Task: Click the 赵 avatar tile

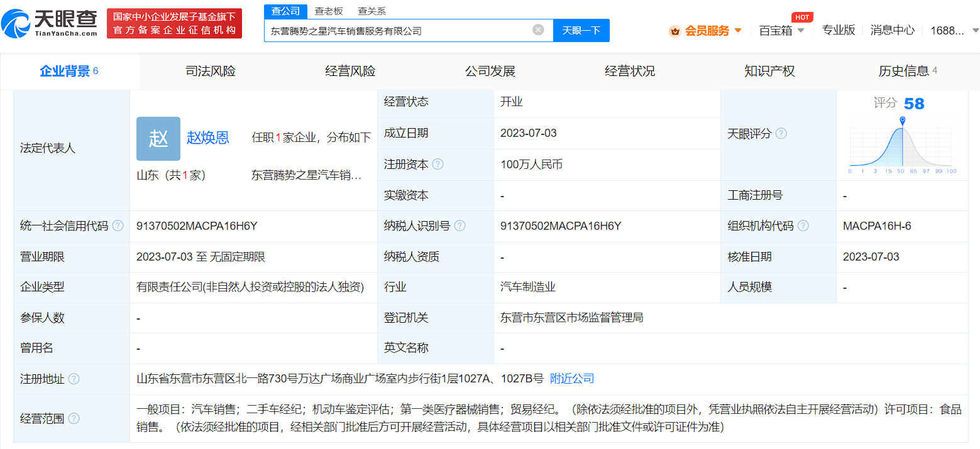Action: pyautogui.click(x=158, y=139)
